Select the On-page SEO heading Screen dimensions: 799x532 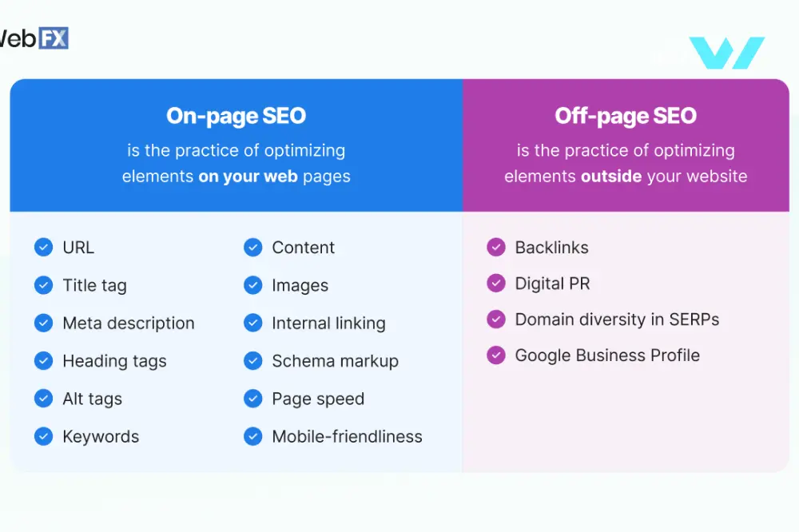pos(236,116)
